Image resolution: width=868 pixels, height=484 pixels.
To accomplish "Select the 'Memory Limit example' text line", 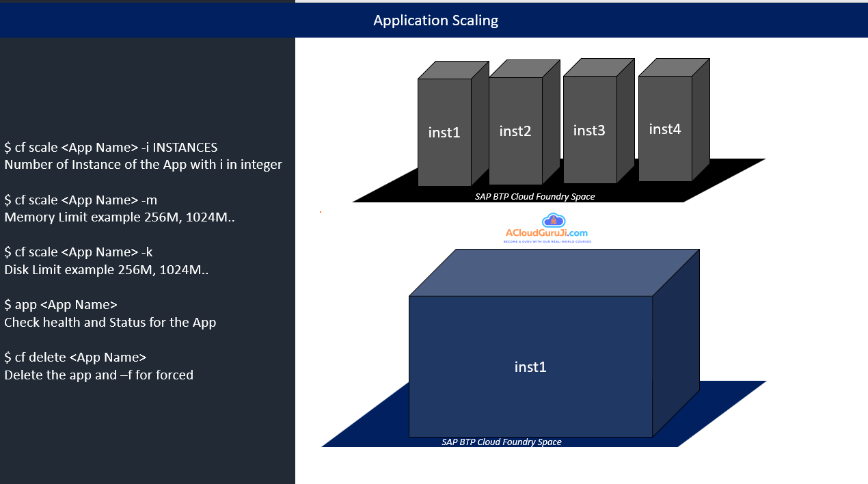I will point(120,217).
